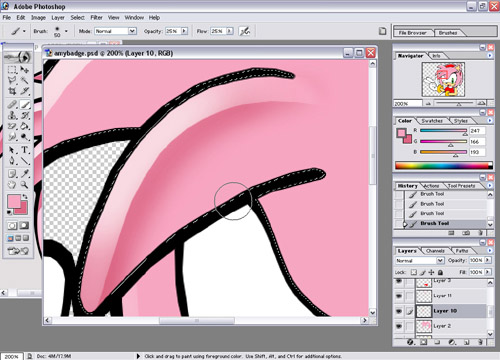Create a new layer from Layers panel
500x360 pixels.
[x=467, y=342]
